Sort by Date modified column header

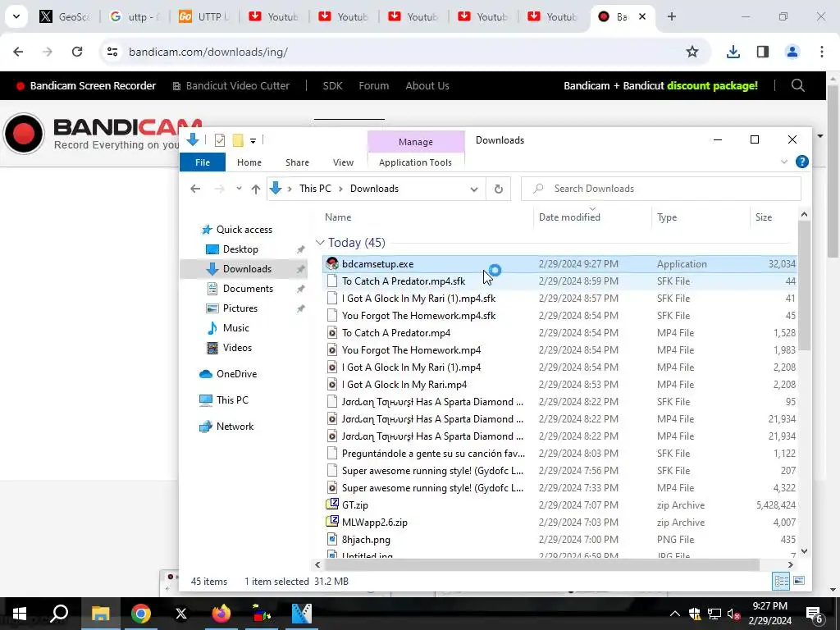(x=569, y=217)
